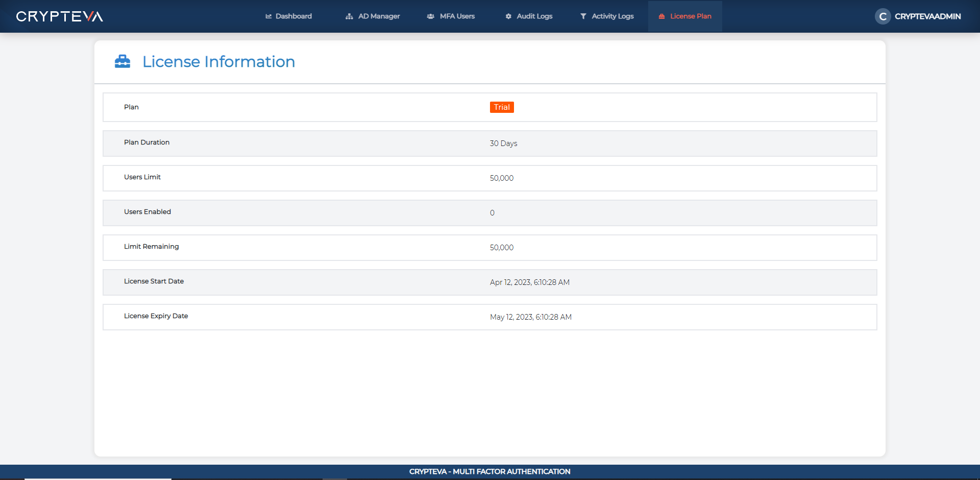Viewport: 980px width, 480px height.
Task: Click the Crypteva logo
Action: (x=59, y=16)
